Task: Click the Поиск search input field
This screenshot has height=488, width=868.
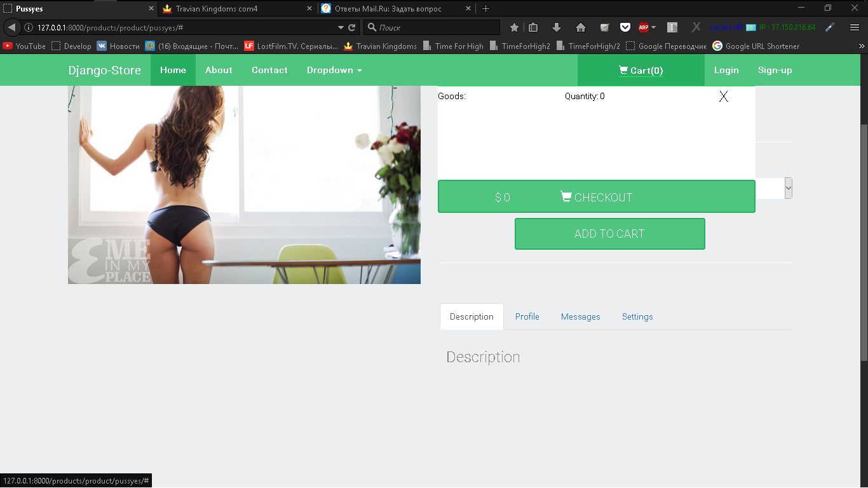Action: click(x=432, y=27)
